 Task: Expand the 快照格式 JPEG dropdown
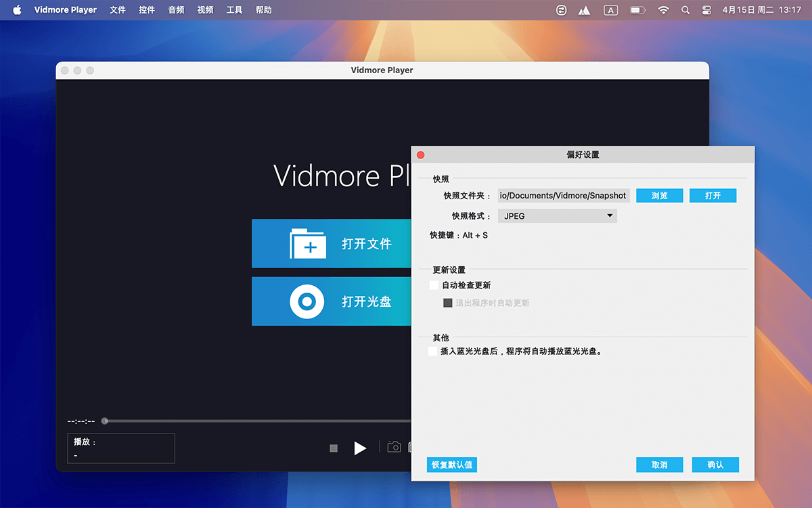558,216
